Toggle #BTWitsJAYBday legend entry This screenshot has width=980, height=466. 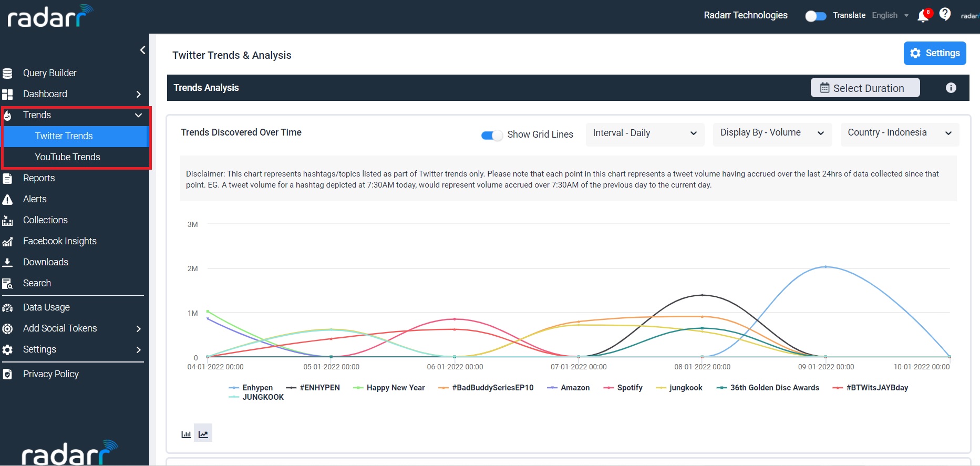(x=871, y=388)
